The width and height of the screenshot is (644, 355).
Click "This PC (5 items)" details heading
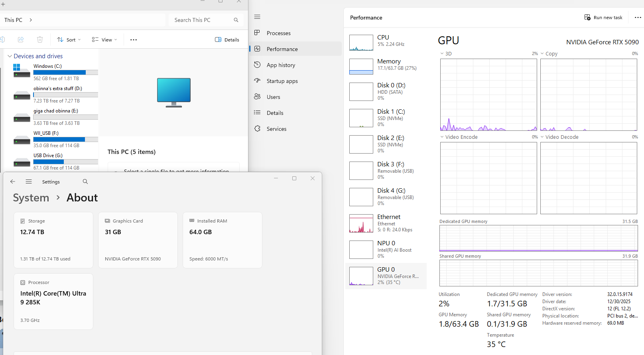132,152
